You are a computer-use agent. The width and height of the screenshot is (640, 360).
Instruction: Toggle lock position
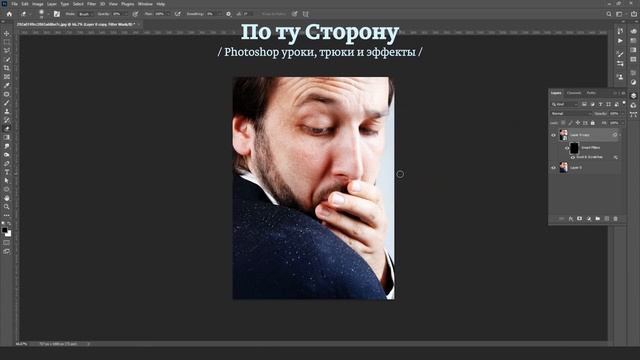[578, 122]
